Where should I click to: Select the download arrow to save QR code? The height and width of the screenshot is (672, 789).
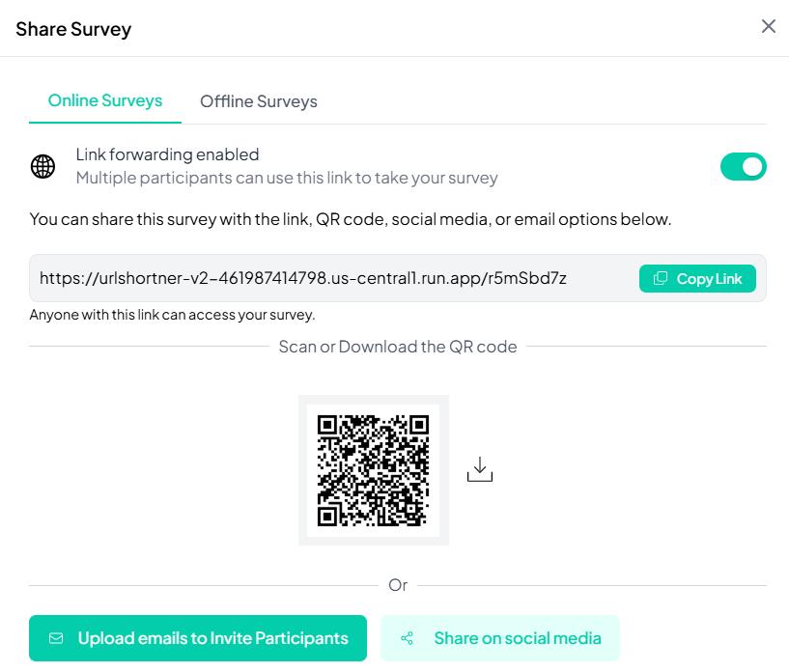tap(480, 467)
